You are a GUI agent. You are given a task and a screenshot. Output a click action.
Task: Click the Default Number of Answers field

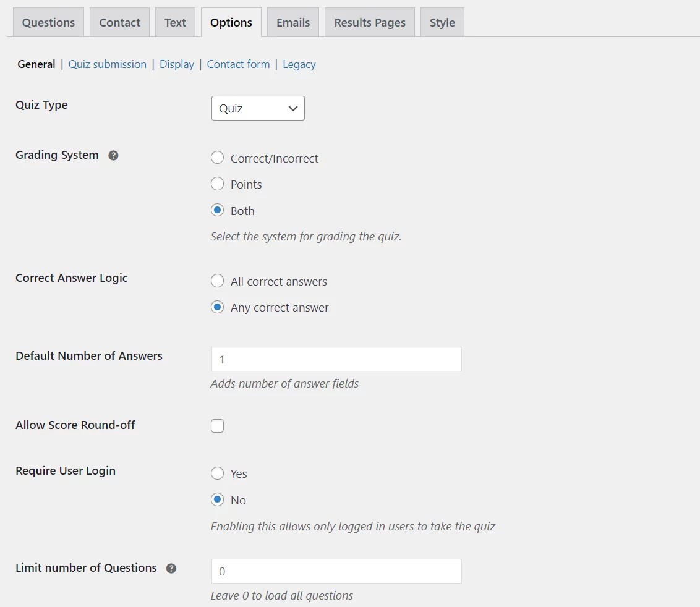(336, 359)
